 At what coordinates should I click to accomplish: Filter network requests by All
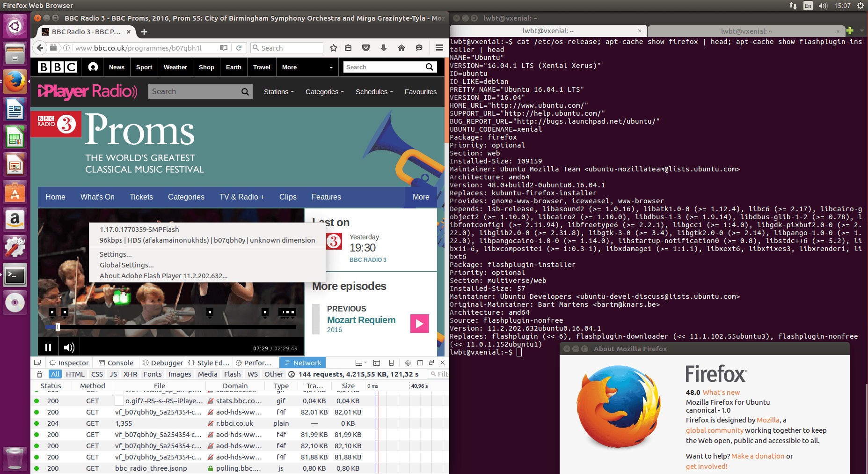55,374
